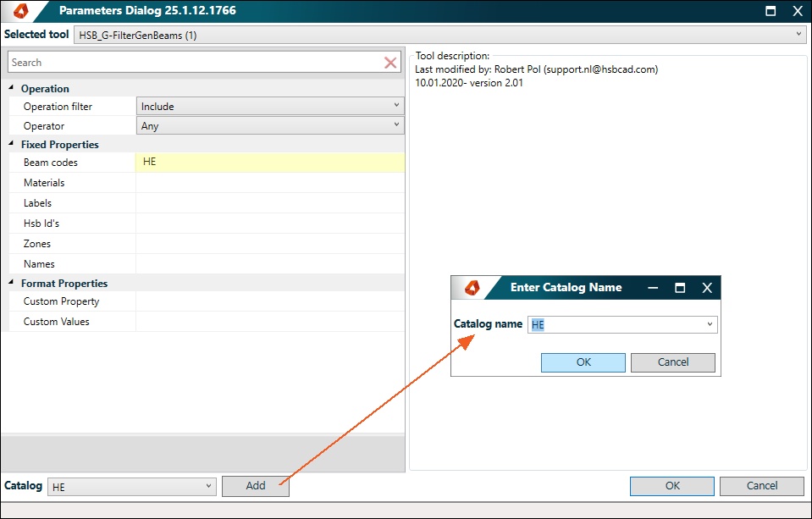The width and height of the screenshot is (812, 519).
Task: Collapse the Fixed Properties section
Action: 11,144
